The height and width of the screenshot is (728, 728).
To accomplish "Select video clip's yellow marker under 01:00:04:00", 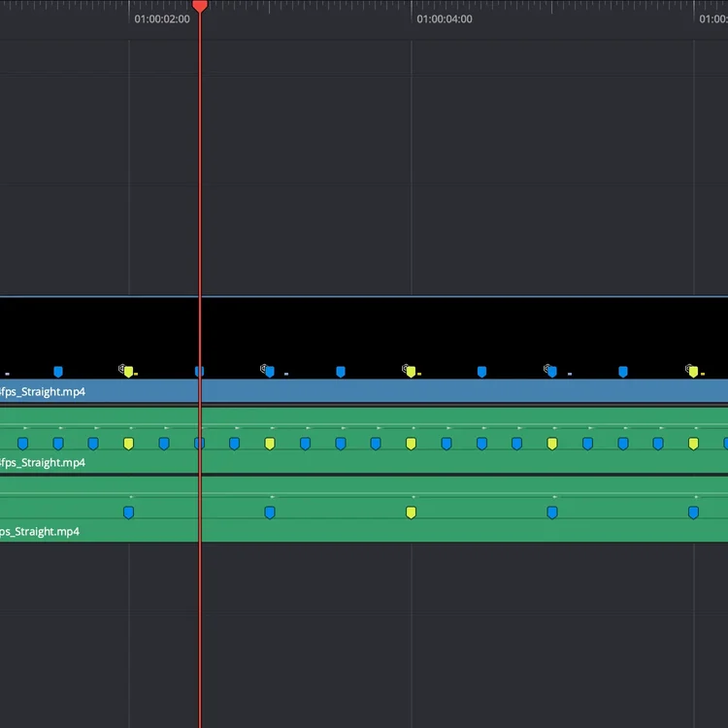I will tap(411, 372).
